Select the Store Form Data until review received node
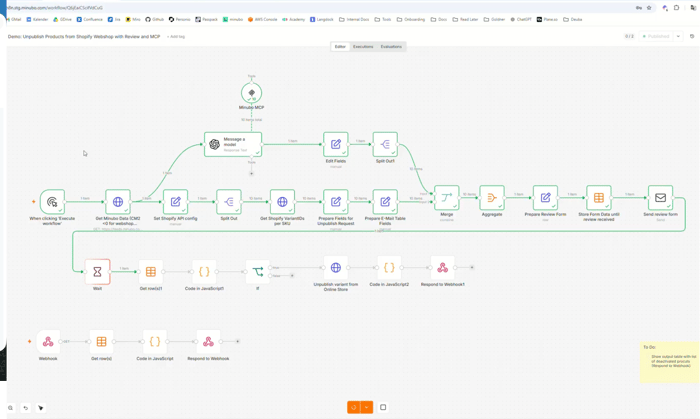 click(x=599, y=198)
